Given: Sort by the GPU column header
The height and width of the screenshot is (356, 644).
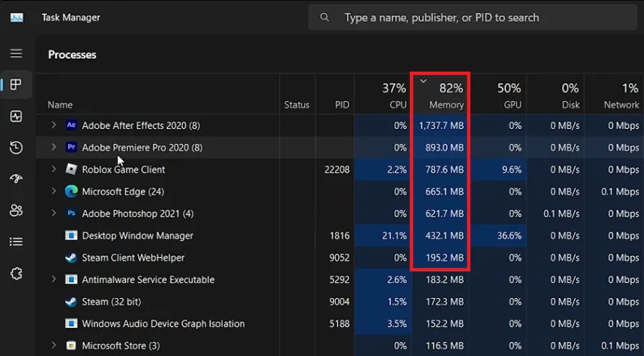Looking at the screenshot, I should [498, 95].
